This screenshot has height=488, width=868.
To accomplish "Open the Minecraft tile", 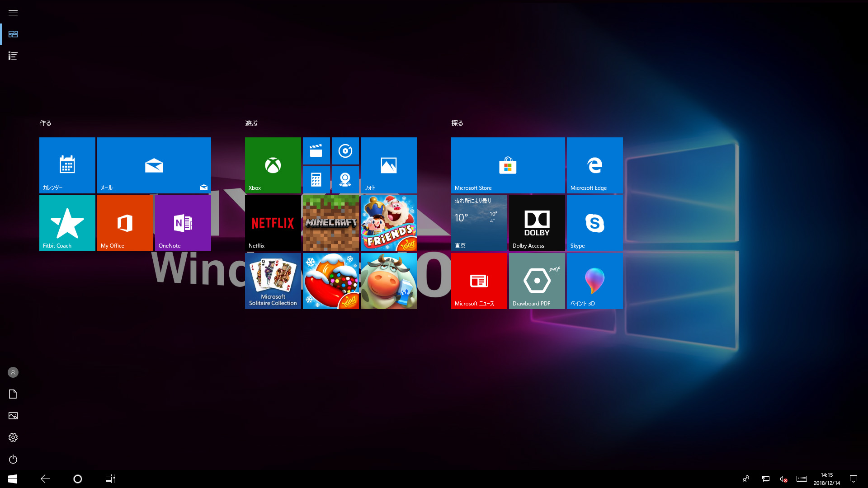I will [x=330, y=223].
